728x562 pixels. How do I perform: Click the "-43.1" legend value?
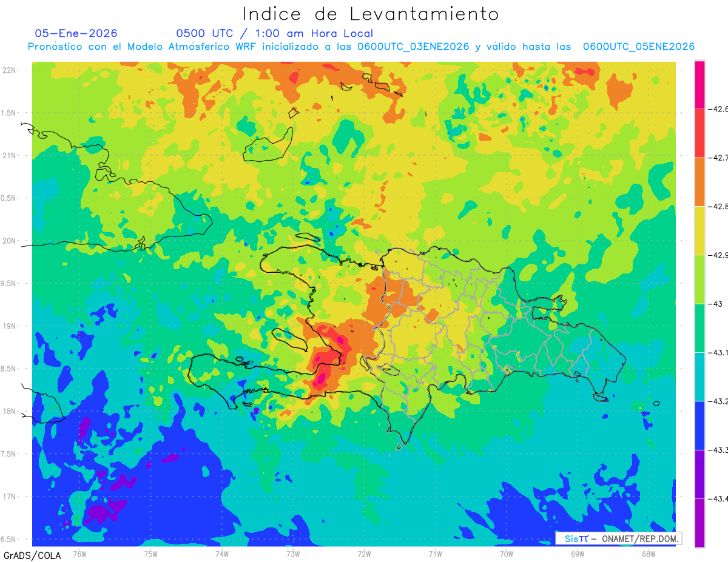[717, 352]
